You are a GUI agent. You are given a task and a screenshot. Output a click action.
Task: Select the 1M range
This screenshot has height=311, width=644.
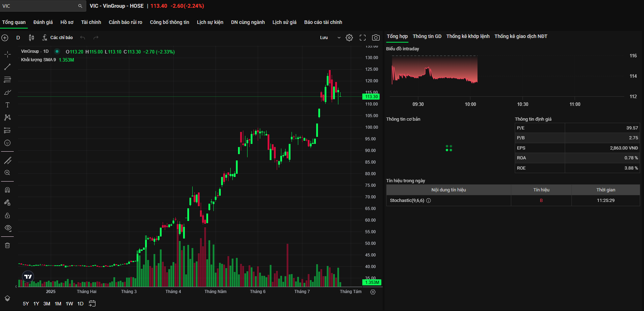(x=58, y=304)
